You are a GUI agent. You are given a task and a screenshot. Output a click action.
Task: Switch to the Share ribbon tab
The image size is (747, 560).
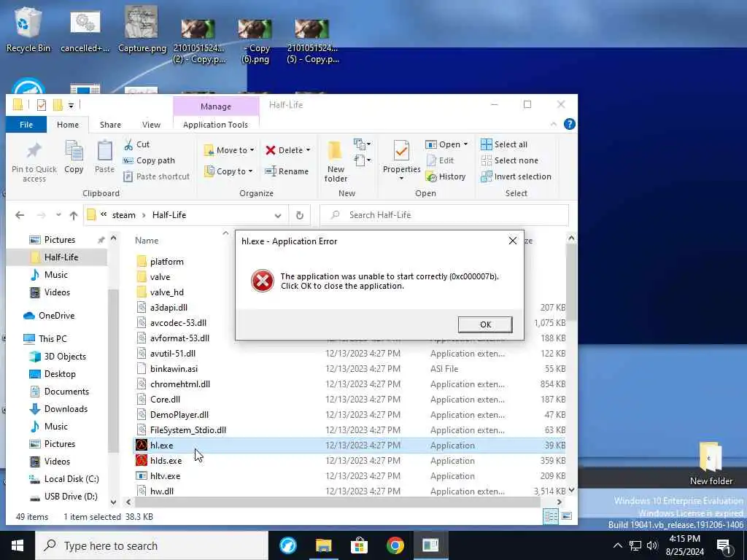point(110,124)
